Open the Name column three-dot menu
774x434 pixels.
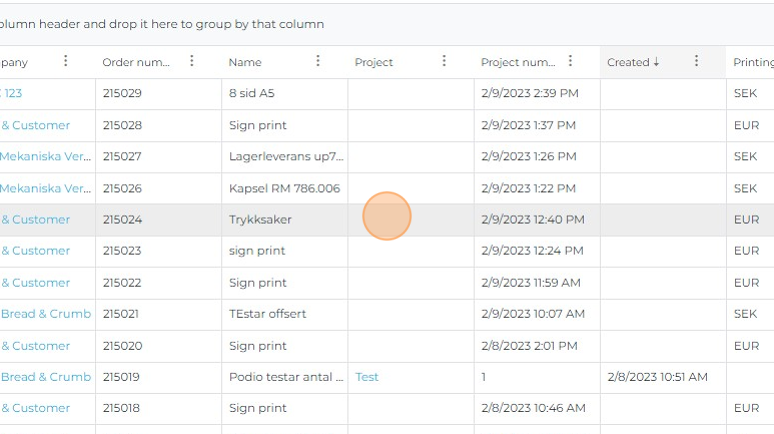click(318, 61)
